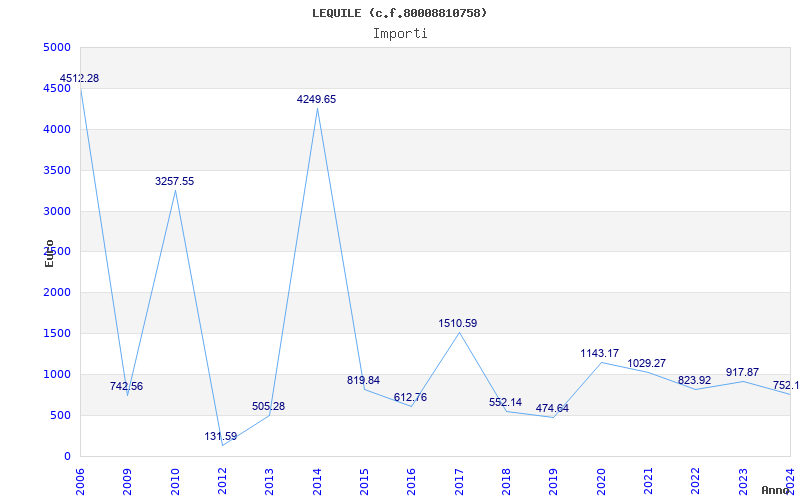
Task: Click the x-axis year 2015
Action: click(364, 482)
